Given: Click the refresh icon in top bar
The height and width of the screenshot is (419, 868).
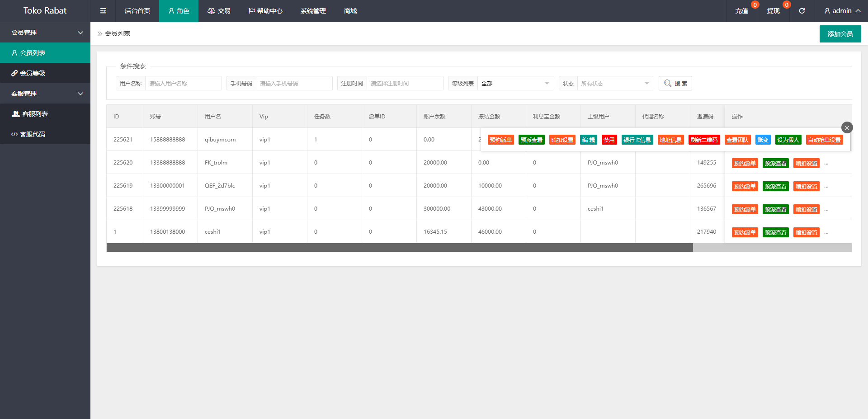Looking at the screenshot, I should click(x=802, y=11).
